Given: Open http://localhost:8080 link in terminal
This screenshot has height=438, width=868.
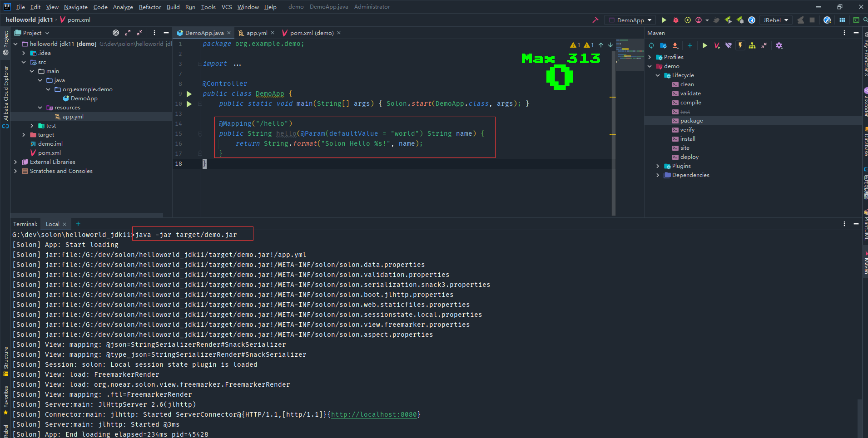Looking at the screenshot, I should (374, 414).
